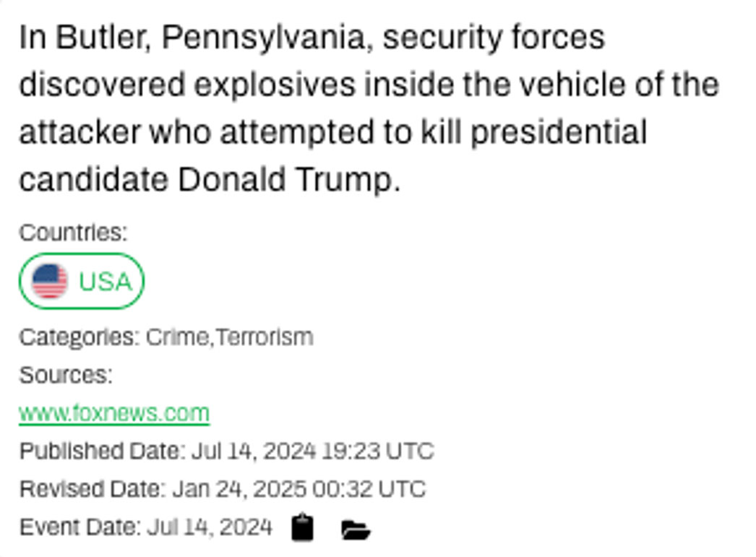Select the USA country label text

(x=106, y=281)
